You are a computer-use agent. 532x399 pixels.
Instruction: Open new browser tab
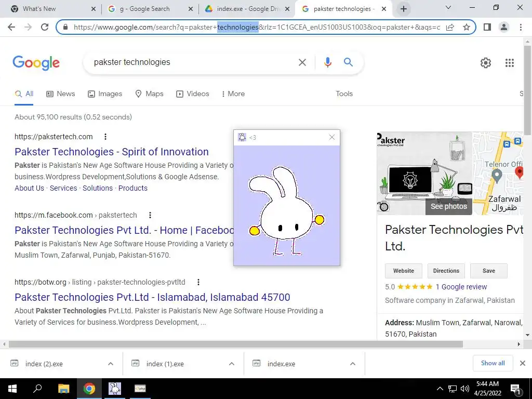click(x=403, y=9)
